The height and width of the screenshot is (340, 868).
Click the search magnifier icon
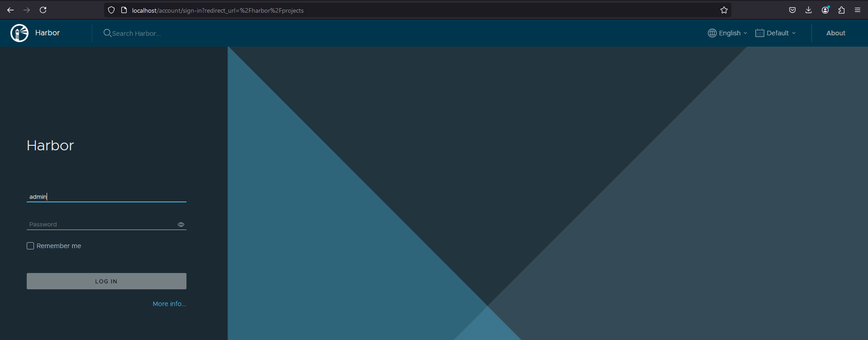click(107, 33)
